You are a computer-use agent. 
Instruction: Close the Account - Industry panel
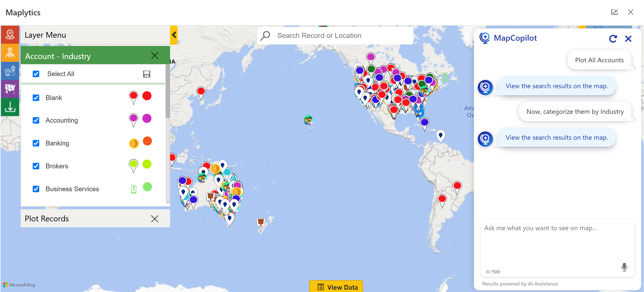click(x=154, y=56)
